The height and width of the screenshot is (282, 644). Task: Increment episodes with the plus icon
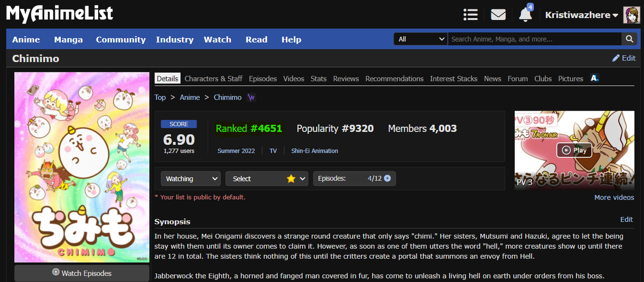[387, 178]
